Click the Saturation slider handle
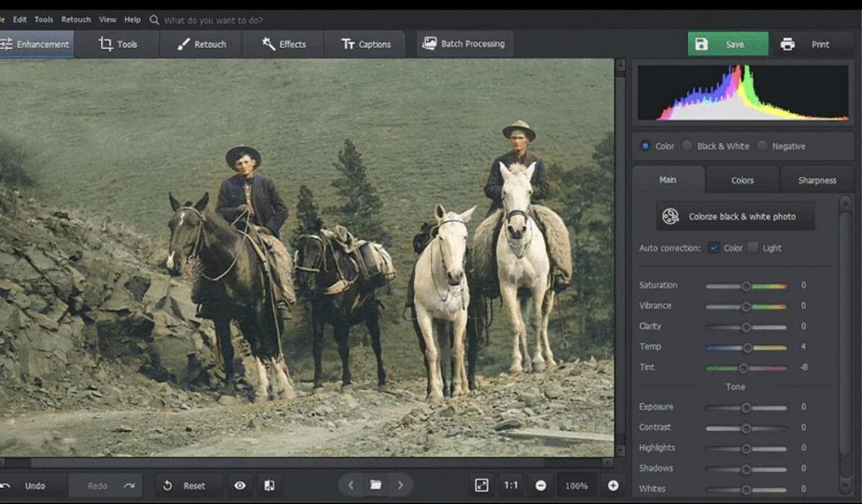 click(746, 286)
